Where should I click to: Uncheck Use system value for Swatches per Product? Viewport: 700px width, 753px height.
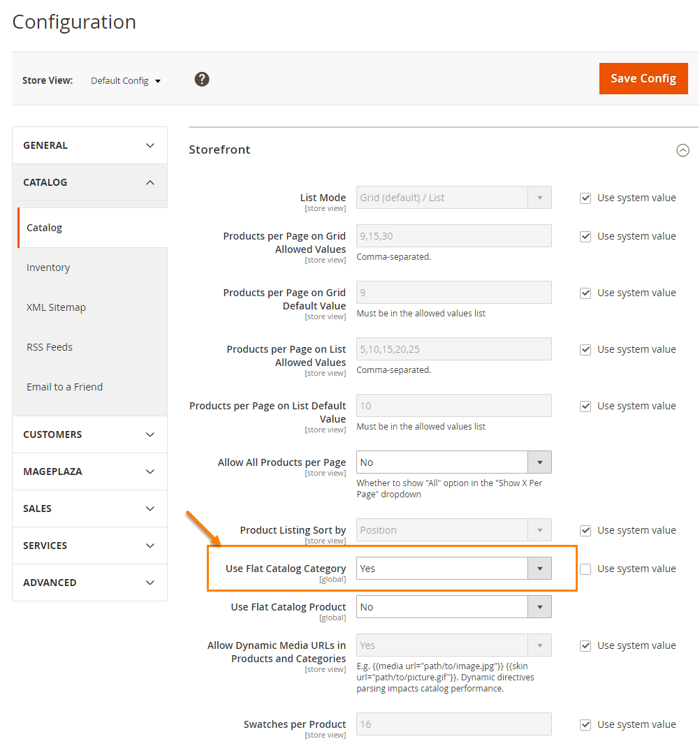[585, 724]
